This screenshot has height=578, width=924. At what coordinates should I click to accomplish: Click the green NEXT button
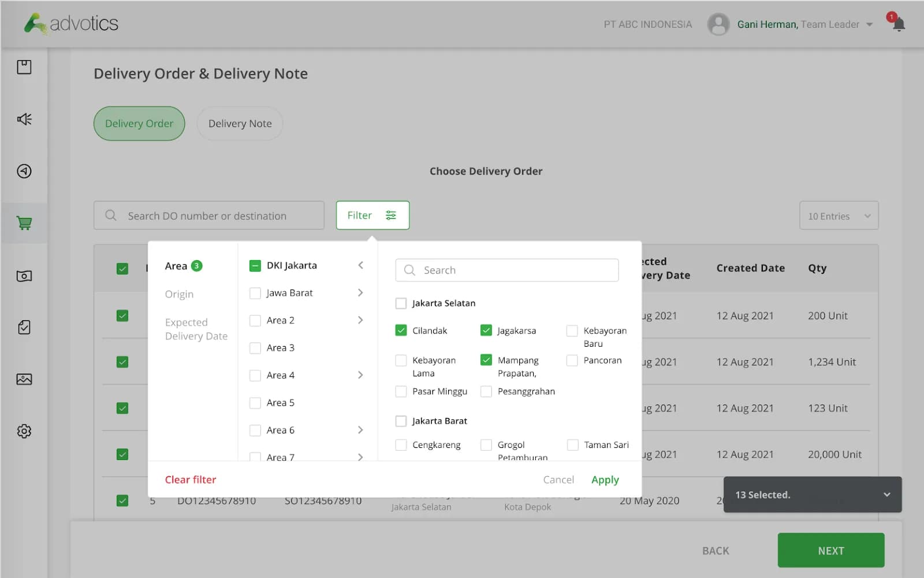click(x=831, y=550)
